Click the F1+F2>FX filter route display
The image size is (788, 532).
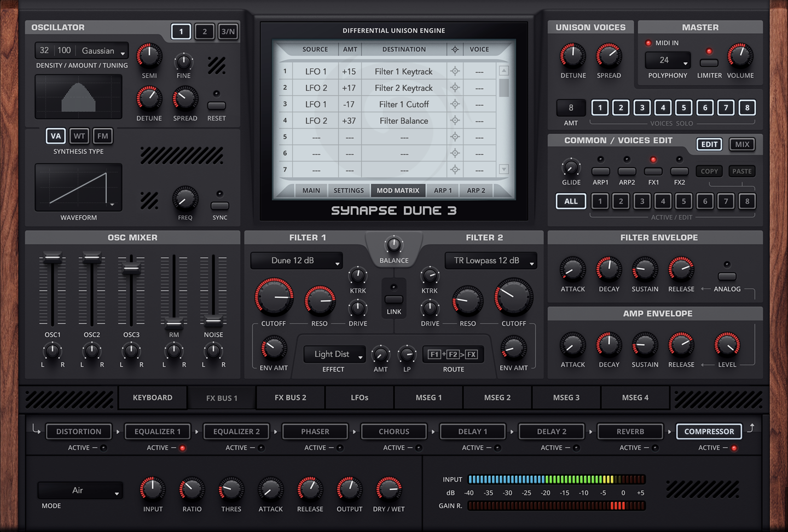coord(453,354)
